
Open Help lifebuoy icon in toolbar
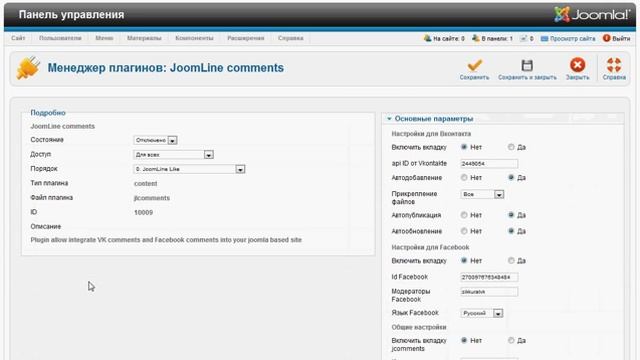(x=614, y=65)
